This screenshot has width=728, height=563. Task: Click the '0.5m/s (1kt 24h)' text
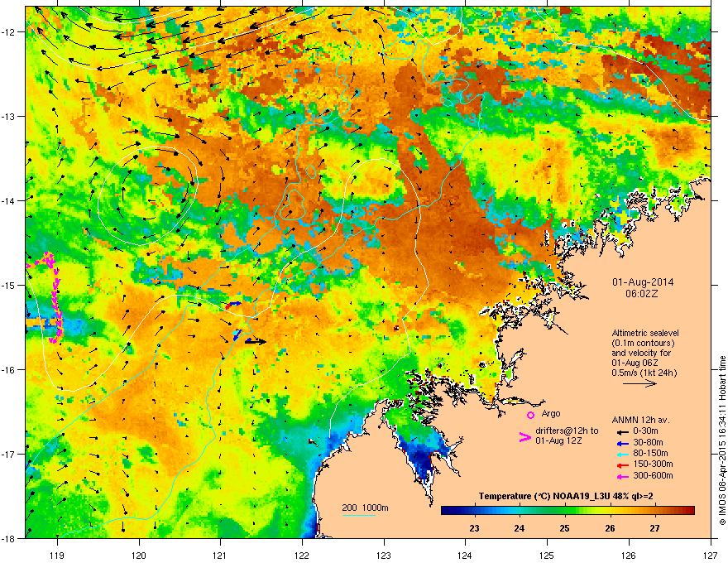coord(644,373)
